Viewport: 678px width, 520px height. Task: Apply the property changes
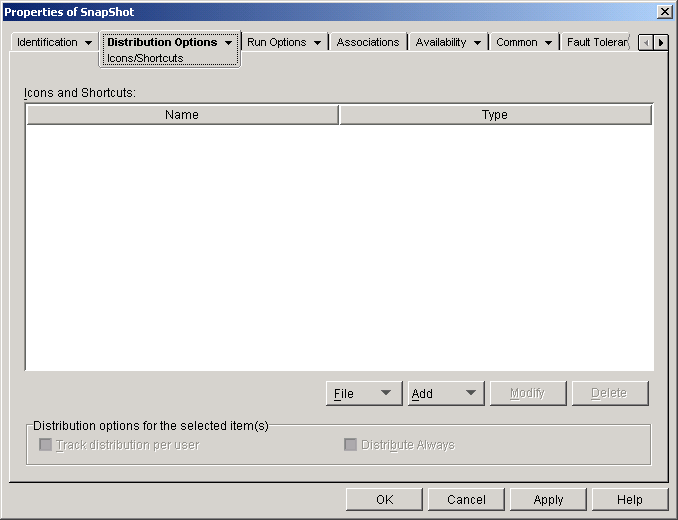[548, 500]
